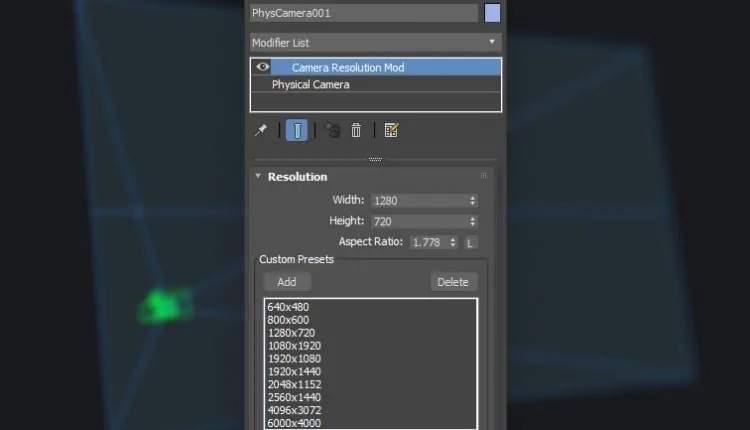Click Make Unique icon

pos(332,130)
